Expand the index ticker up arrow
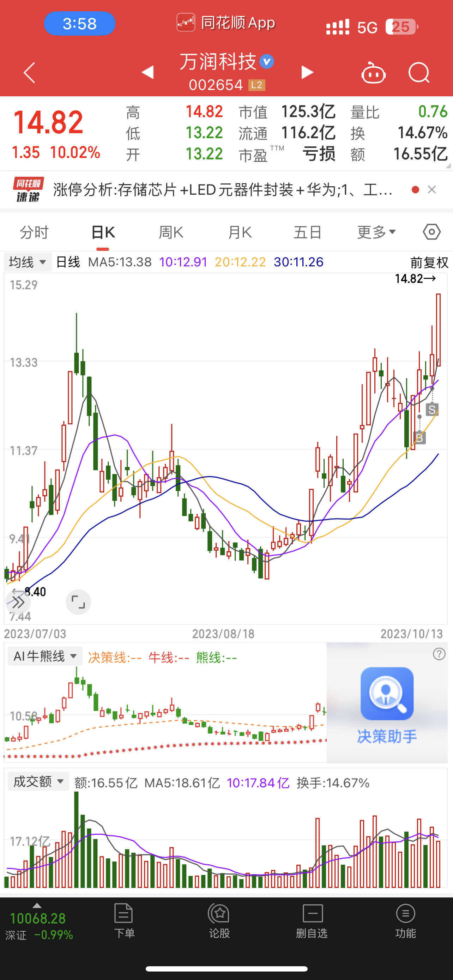This screenshot has width=453, height=980. [x=37, y=906]
